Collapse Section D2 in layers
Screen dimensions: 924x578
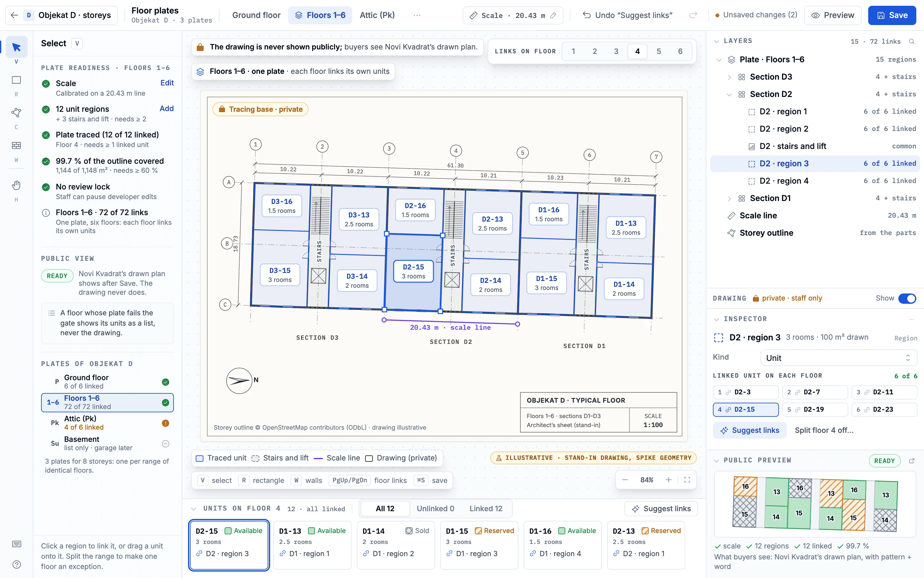[729, 94]
